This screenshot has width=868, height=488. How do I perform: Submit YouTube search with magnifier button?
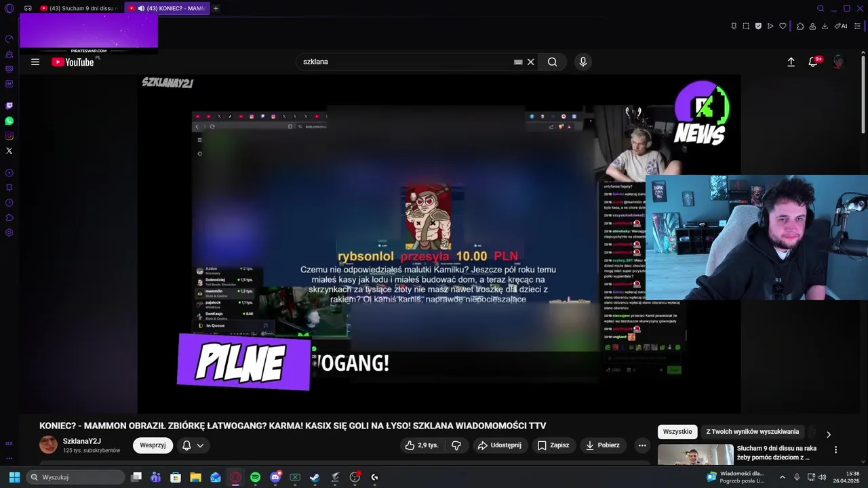553,62
